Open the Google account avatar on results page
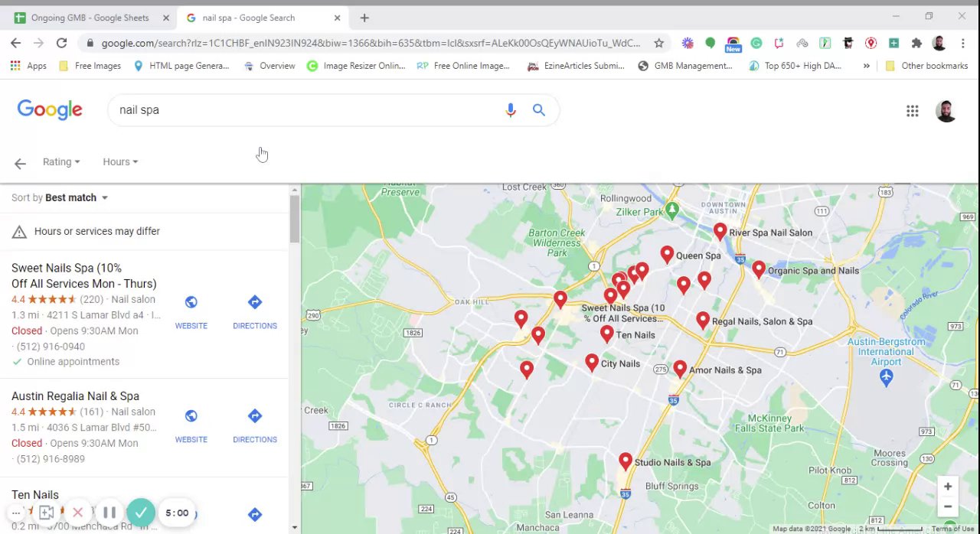The height and width of the screenshot is (534, 980). pos(946,111)
